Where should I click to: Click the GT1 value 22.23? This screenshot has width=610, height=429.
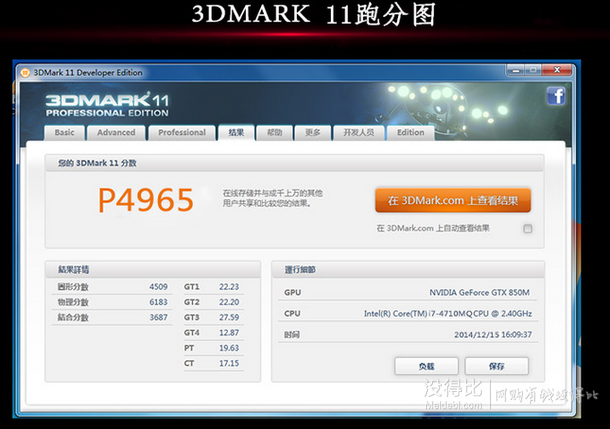pyautogui.click(x=229, y=287)
